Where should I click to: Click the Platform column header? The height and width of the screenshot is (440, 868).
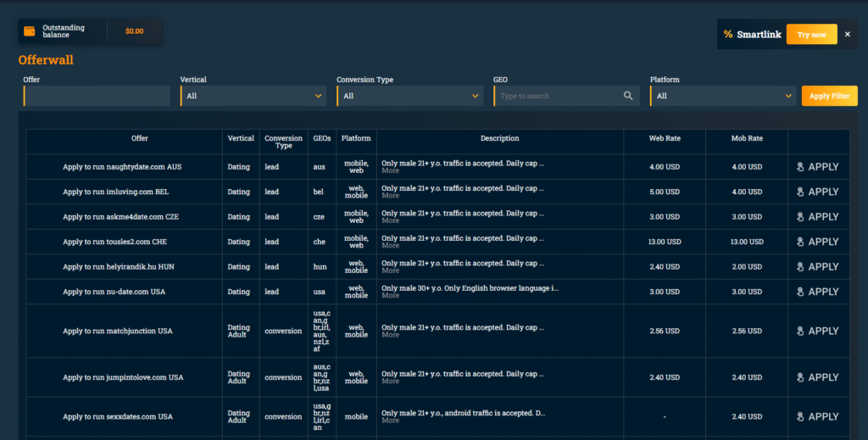[356, 138]
